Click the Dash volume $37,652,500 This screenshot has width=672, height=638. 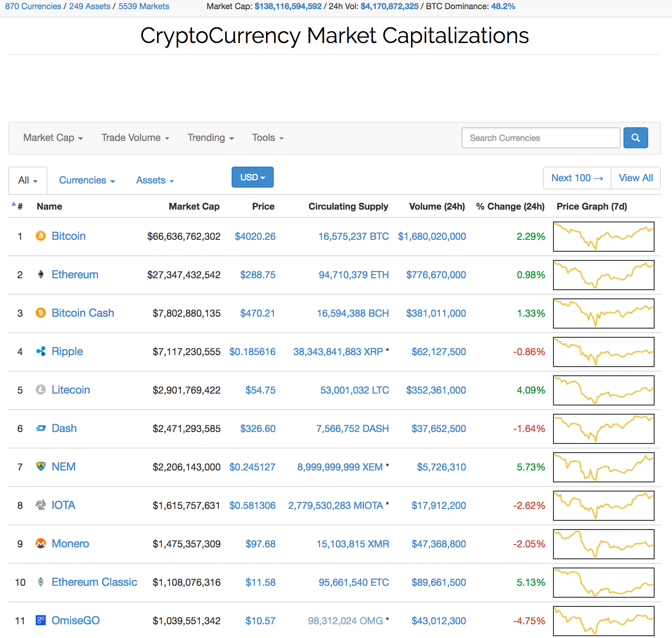(439, 429)
